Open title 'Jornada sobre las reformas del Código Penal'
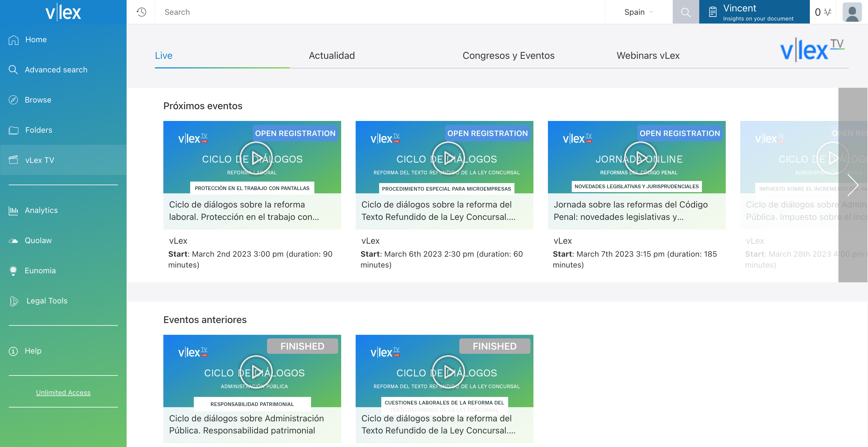This screenshot has height=447, width=868. (631, 211)
